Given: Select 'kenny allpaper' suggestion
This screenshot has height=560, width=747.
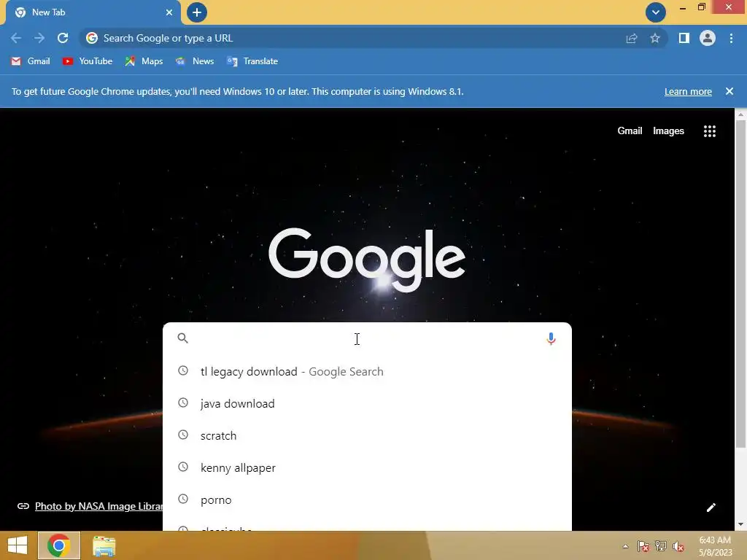Looking at the screenshot, I should tap(367, 467).
